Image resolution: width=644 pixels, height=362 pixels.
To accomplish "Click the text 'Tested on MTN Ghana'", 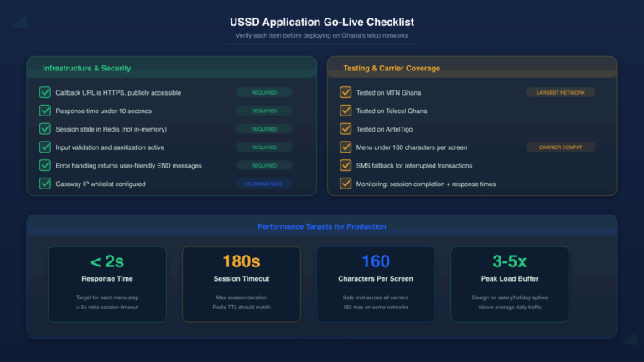I will click(x=388, y=93).
